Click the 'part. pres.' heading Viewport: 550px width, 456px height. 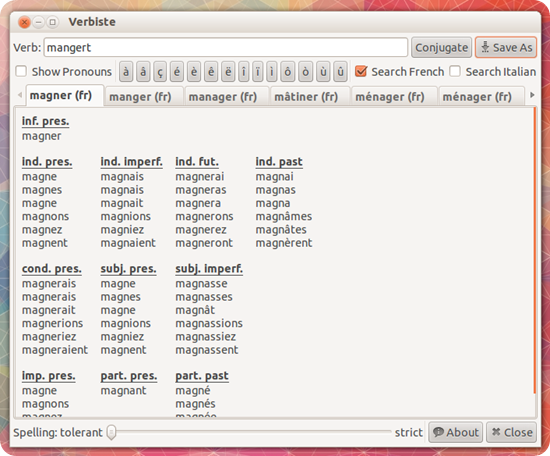129,376
